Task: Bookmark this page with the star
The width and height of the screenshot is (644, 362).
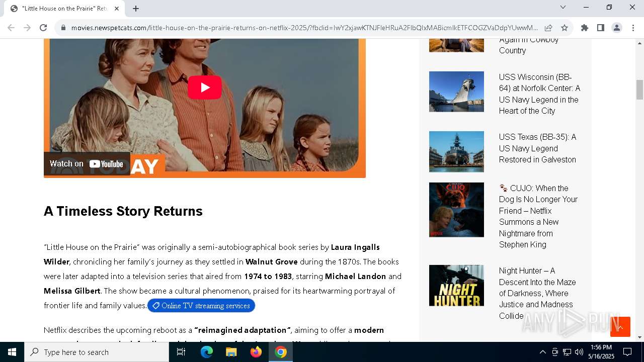Action: coord(565,28)
